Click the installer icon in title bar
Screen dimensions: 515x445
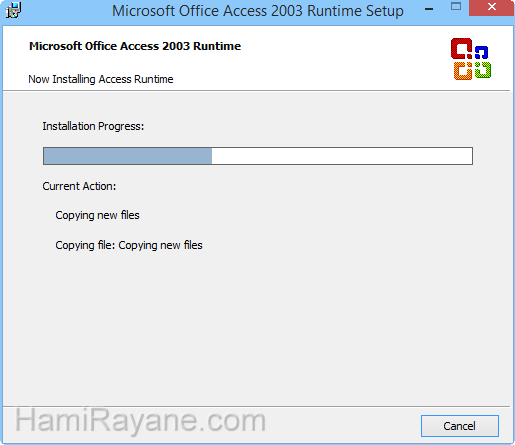14,10
